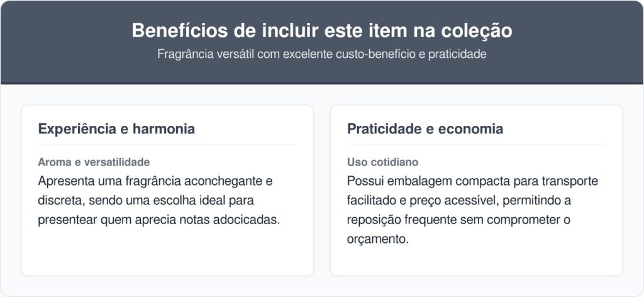
Task: Select the "Praticidade e economia" card heading
Action: pos(425,129)
